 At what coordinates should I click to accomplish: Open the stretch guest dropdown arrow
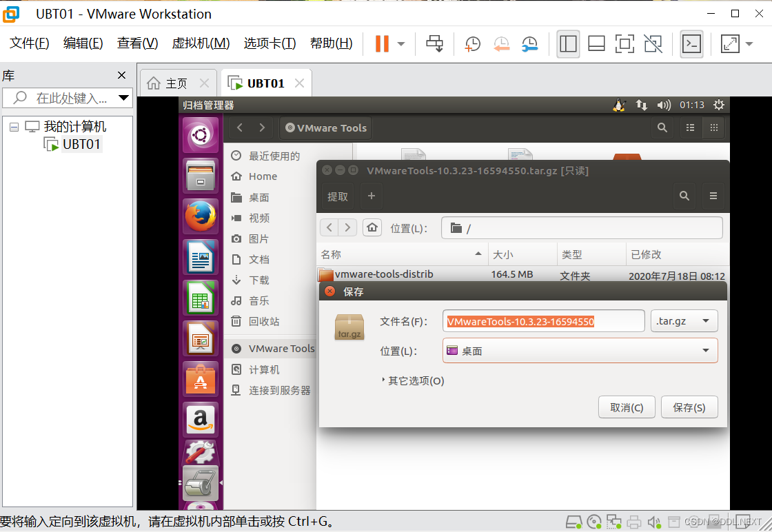pos(749,44)
